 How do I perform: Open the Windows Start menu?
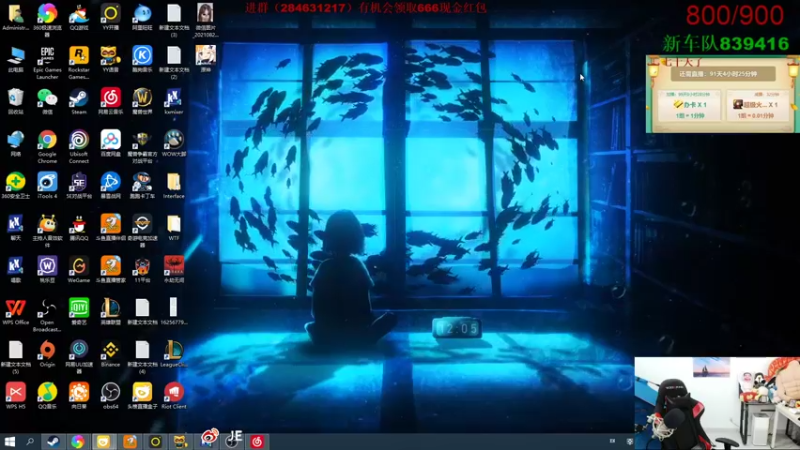[9, 441]
